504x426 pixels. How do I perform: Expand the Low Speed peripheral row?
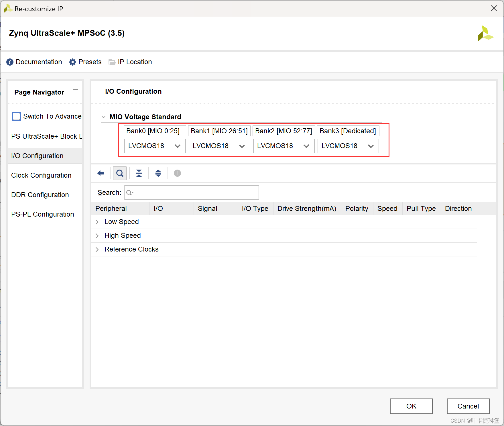pos(97,222)
